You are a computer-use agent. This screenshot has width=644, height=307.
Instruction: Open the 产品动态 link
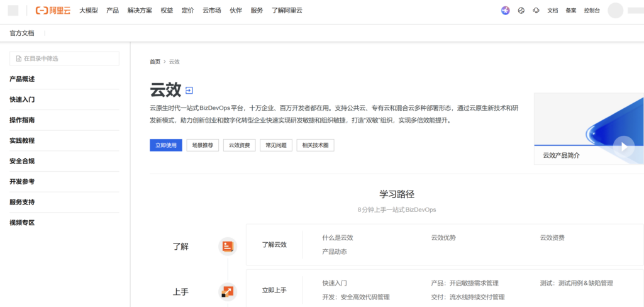coord(335,252)
